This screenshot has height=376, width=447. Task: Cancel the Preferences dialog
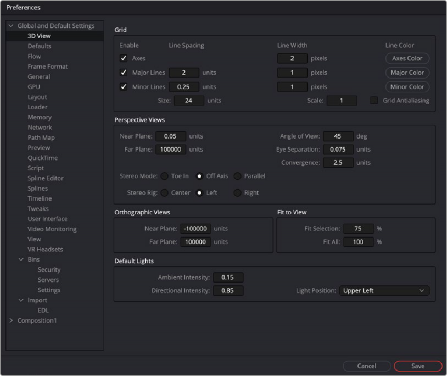click(367, 366)
